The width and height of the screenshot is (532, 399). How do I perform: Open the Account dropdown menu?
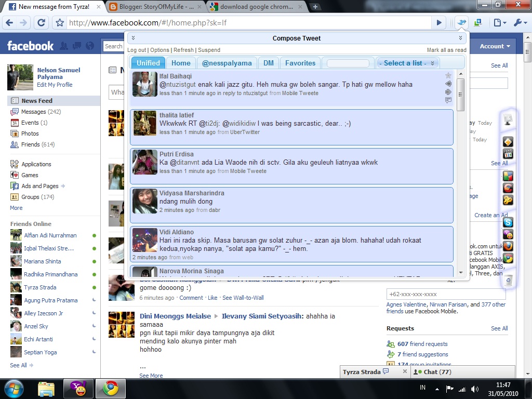coord(495,46)
